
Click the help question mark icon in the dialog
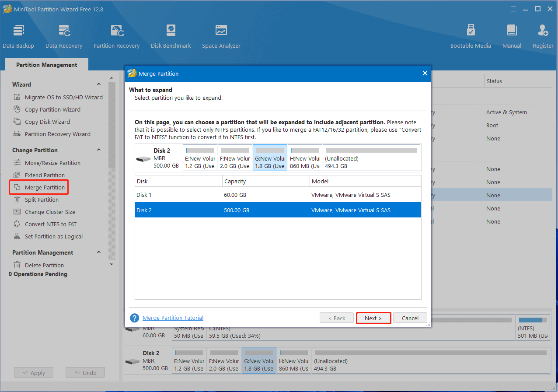click(135, 318)
